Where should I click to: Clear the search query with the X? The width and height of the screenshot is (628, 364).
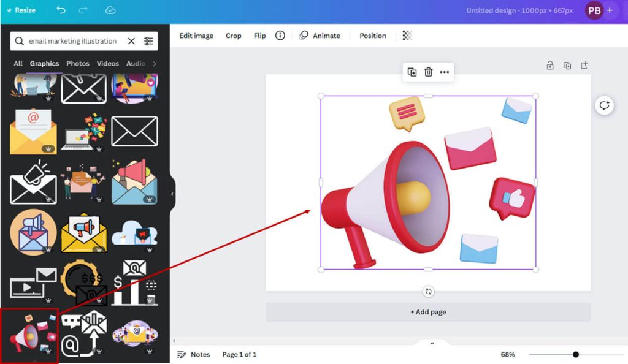(131, 40)
